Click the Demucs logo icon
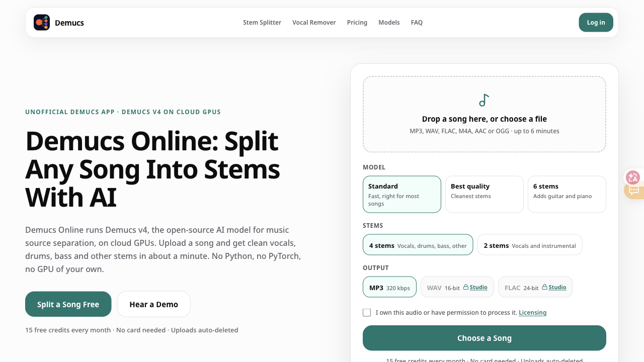644x362 pixels. 42,23
